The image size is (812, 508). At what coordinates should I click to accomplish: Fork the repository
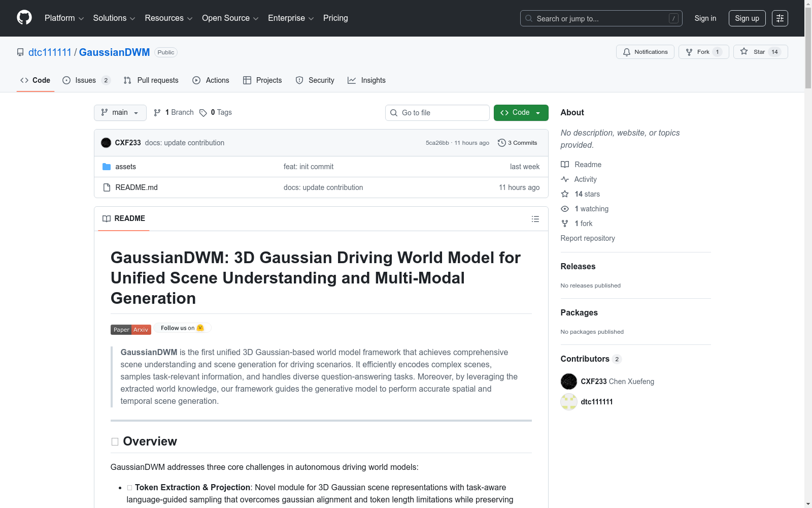coord(703,52)
